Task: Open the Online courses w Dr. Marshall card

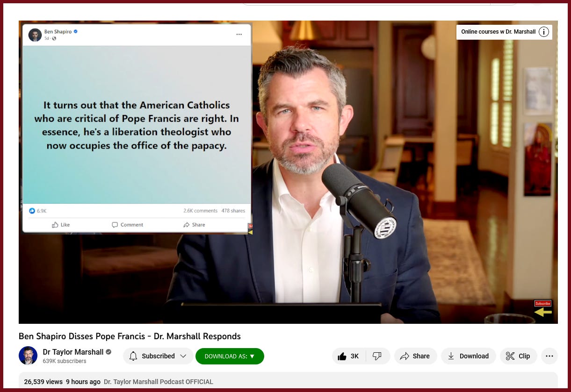Action: (504, 32)
